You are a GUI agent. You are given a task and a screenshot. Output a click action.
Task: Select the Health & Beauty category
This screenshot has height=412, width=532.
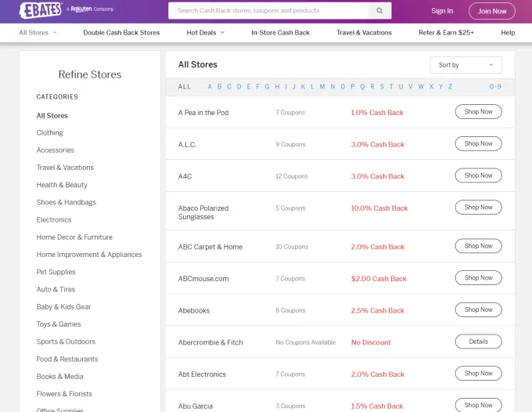[x=62, y=185]
